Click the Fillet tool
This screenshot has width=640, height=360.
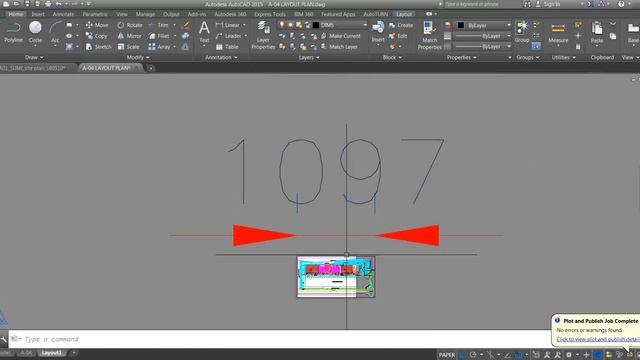pyautogui.click(x=159, y=36)
